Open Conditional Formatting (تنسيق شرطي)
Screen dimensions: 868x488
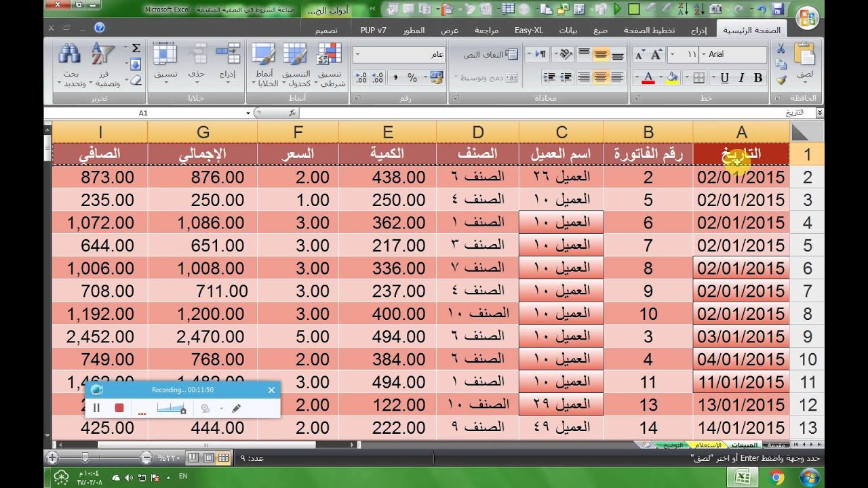click(330, 66)
